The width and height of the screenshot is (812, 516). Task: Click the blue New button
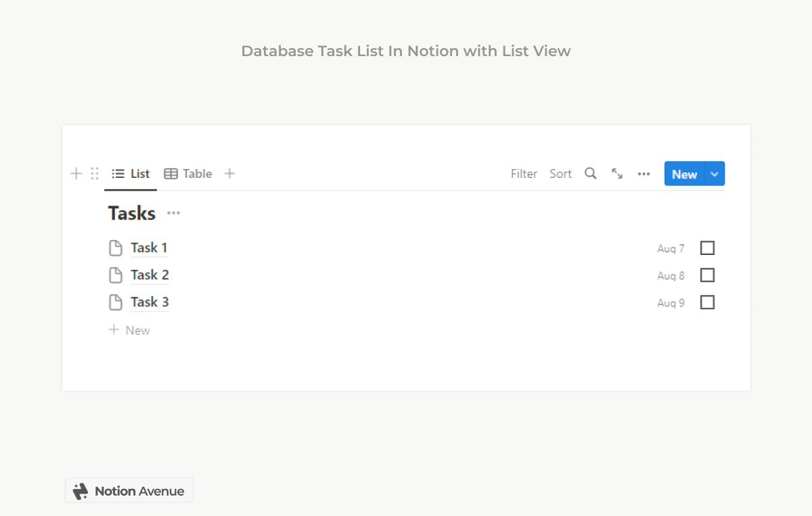coord(684,173)
